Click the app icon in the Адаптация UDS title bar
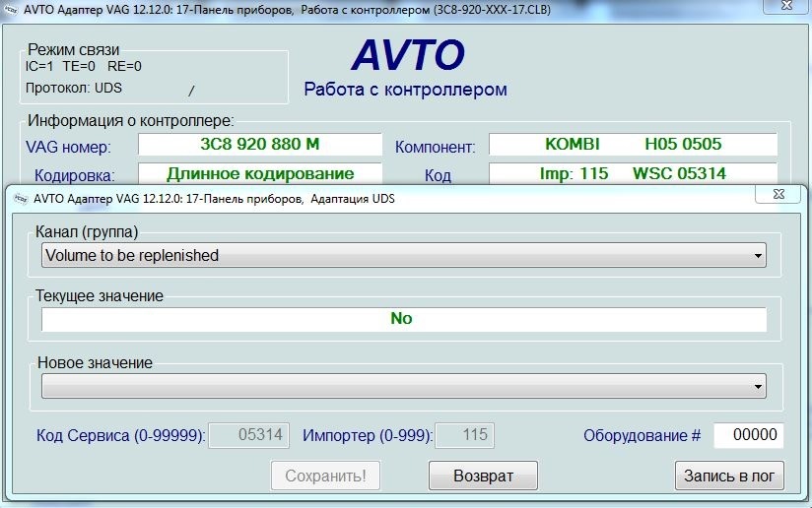 tap(21, 199)
